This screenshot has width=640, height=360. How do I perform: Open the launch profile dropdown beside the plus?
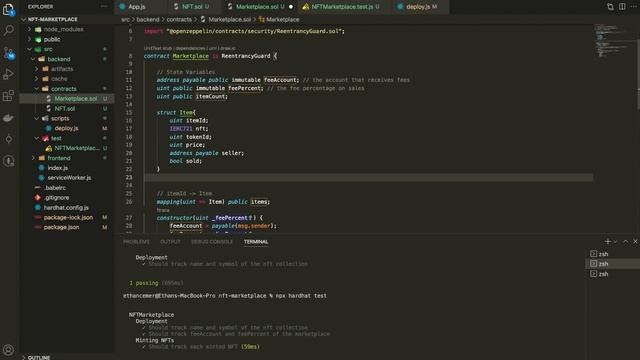[x=615, y=242]
